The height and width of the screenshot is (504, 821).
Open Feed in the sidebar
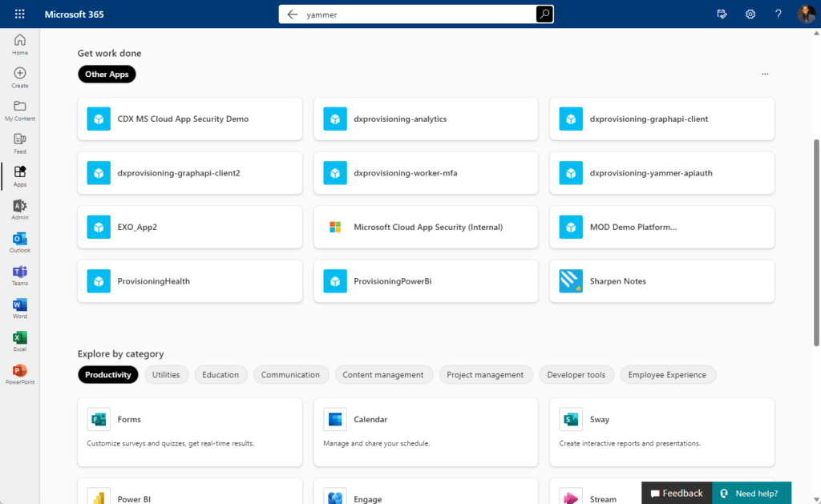(20, 143)
